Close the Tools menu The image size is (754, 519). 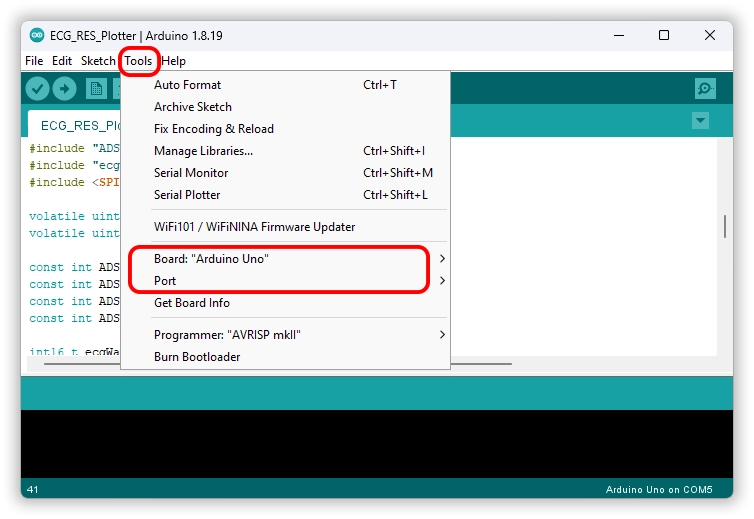point(138,61)
